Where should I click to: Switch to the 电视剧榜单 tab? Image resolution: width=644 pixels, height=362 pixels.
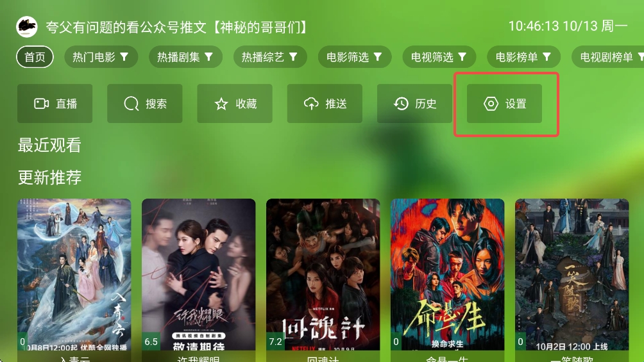point(608,57)
